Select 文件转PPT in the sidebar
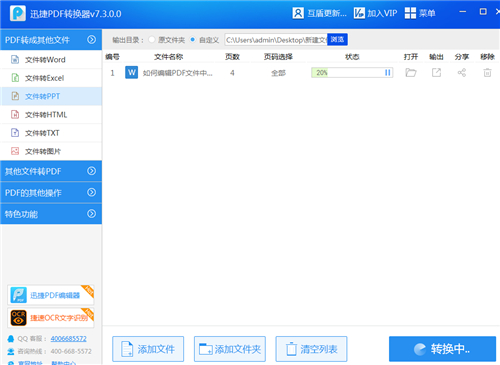Screen dimensions: 500x365 pos(51,96)
